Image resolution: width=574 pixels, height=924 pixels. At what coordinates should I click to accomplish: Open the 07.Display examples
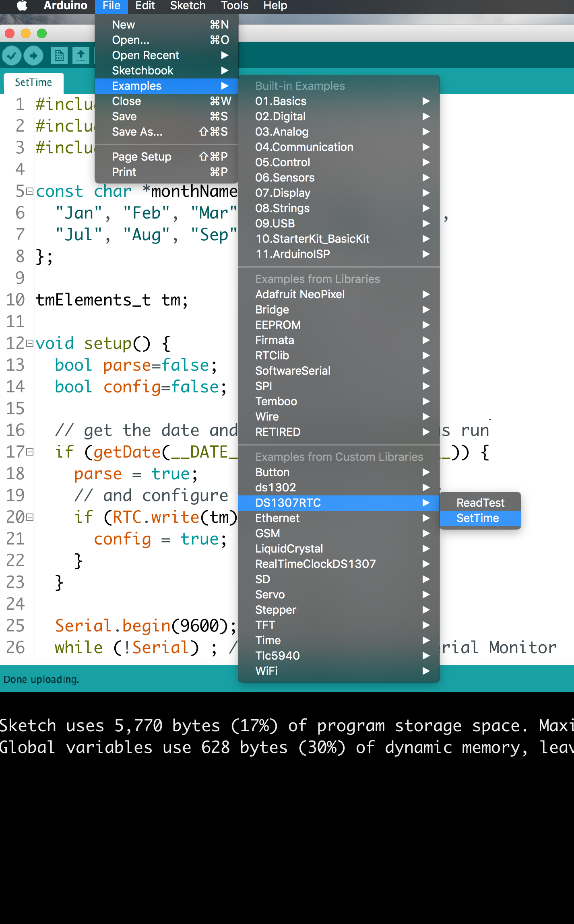[x=339, y=193]
